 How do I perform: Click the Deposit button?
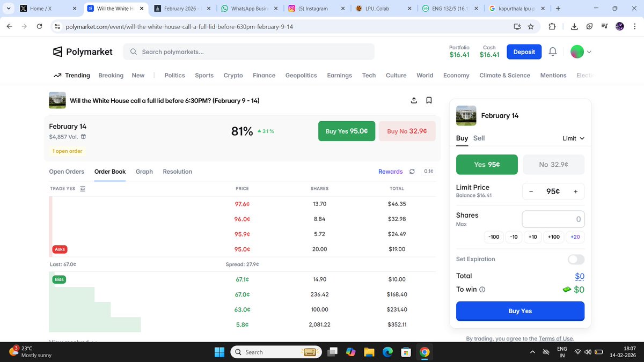point(524,51)
